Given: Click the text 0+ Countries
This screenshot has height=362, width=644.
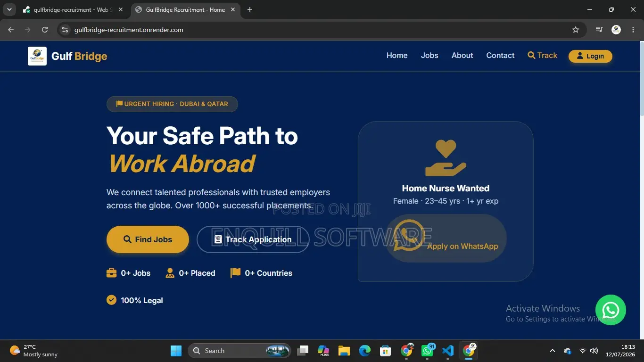Looking at the screenshot, I should point(268,273).
